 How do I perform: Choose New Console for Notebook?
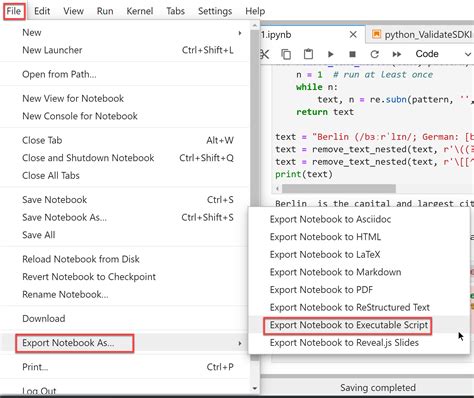coord(125,116)
